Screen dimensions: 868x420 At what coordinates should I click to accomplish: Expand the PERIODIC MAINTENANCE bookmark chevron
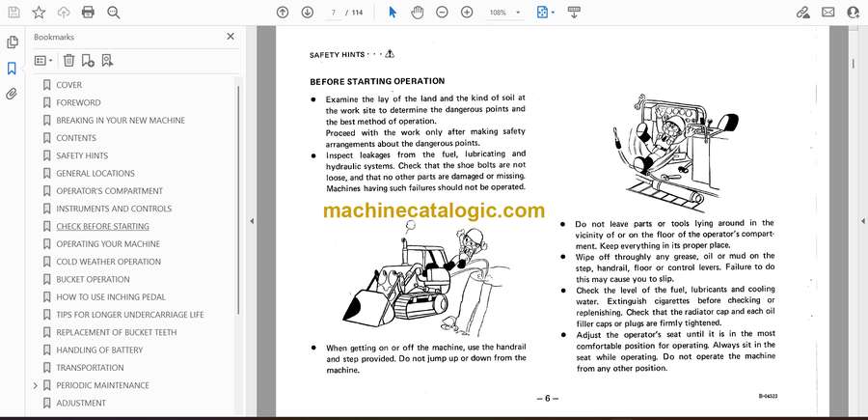tap(35, 385)
